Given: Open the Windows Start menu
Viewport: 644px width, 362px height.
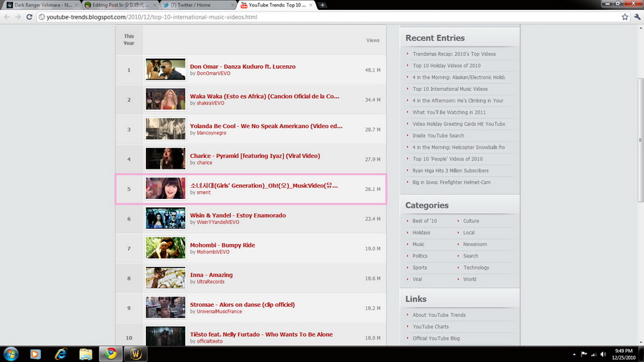Looking at the screenshot, I should pos(11,354).
